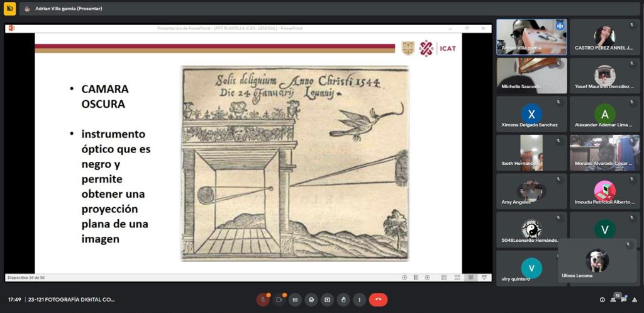Click muted mic icon on Ximena Delgado tile
Viewport: 644px width, 313px height.
pyautogui.click(x=558, y=103)
